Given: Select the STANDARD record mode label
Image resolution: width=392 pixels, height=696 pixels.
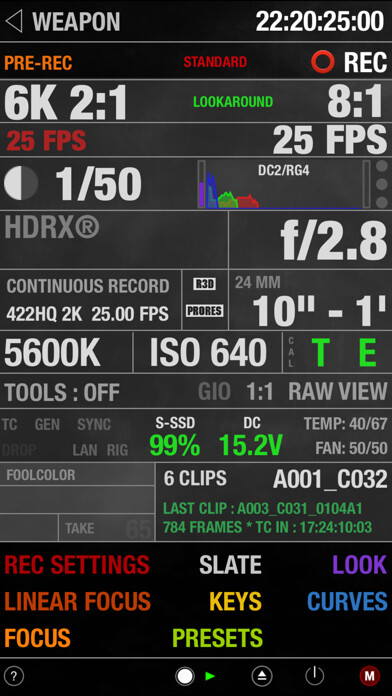Looking at the screenshot, I should [215, 62].
